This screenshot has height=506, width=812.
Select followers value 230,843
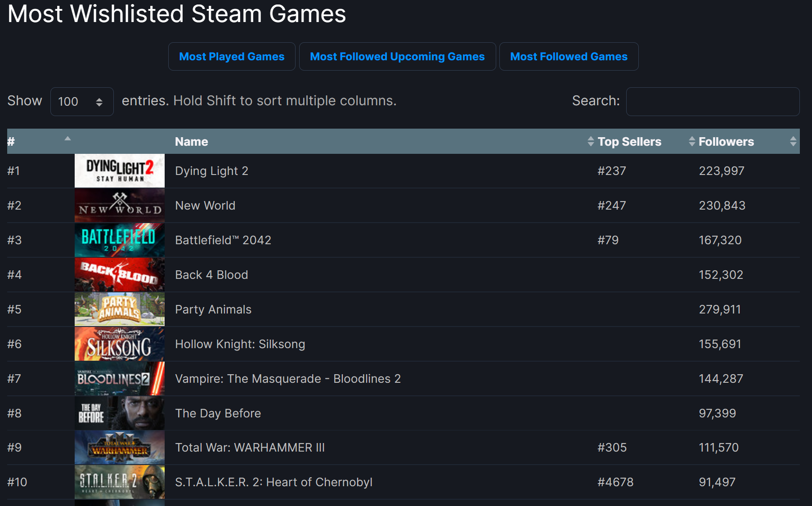click(x=722, y=206)
